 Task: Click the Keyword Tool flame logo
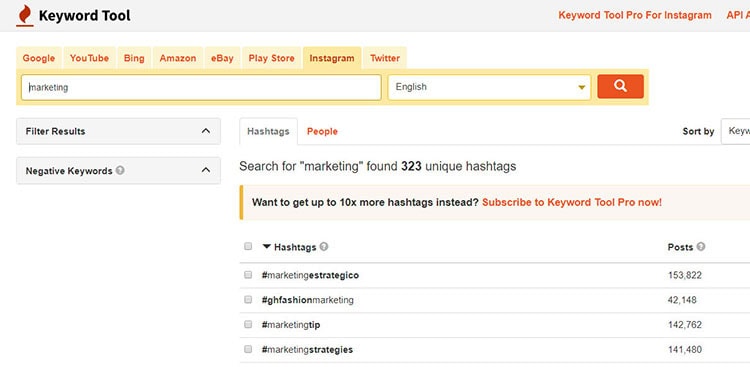(x=24, y=16)
